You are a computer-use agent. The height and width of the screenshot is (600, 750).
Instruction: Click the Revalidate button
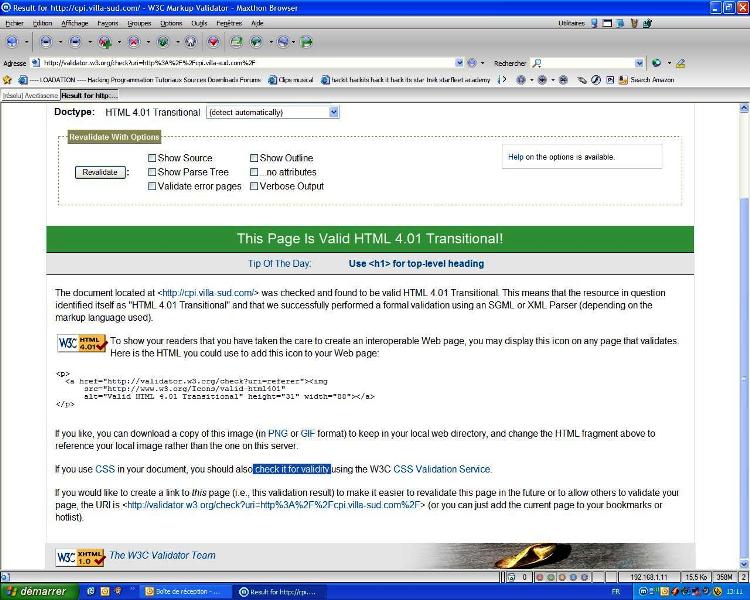pyautogui.click(x=100, y=172)
